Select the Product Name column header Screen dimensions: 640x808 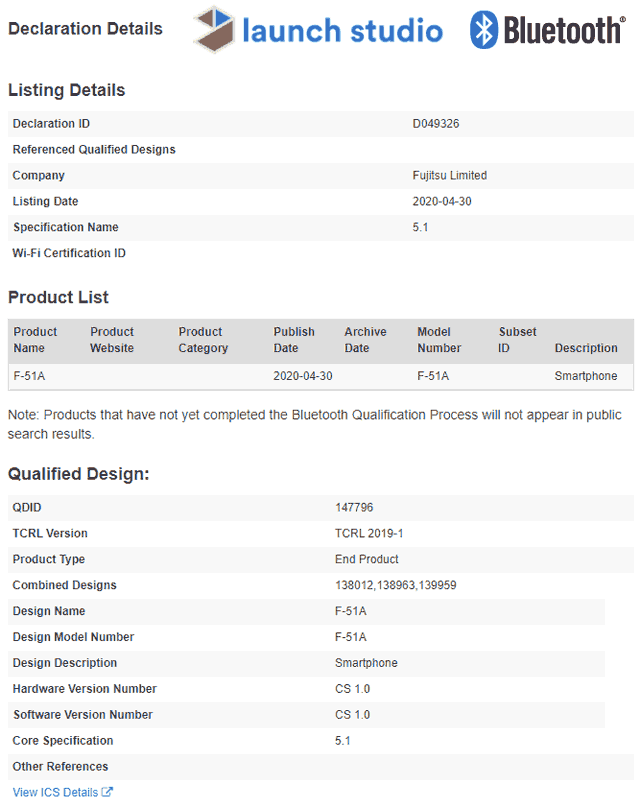coord(35,340)
